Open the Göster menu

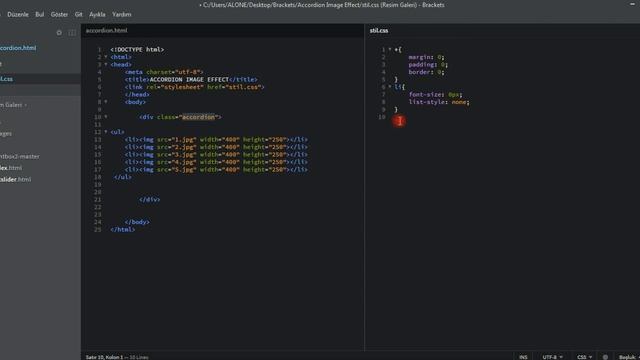(x=59, y=14)
